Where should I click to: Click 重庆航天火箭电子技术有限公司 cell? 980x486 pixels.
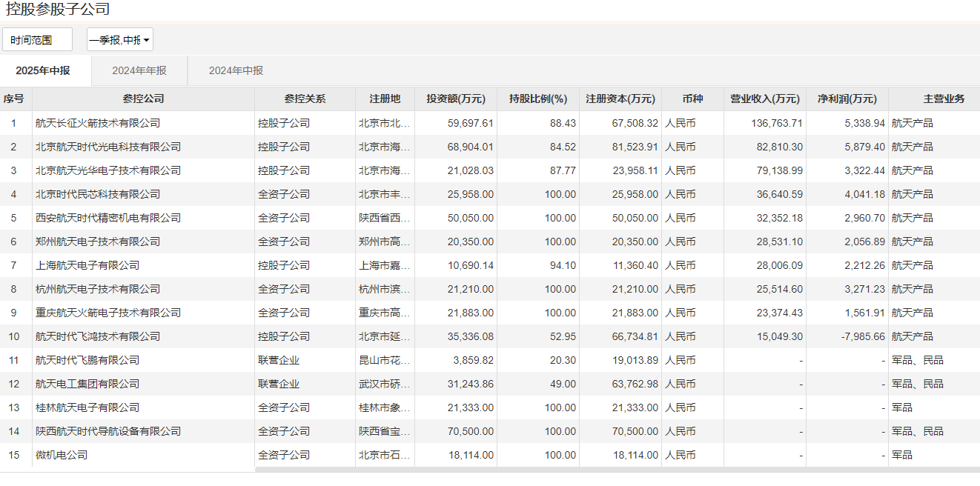[108, 313]
